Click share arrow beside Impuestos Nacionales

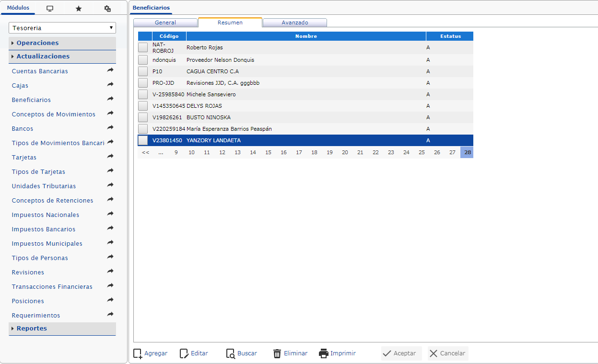coord(110,214)
